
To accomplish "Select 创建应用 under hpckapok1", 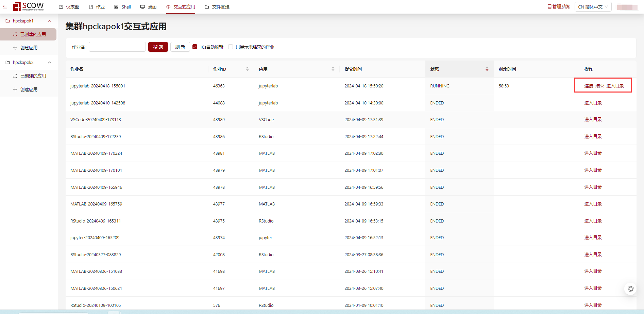I will (x=28, y=48).
